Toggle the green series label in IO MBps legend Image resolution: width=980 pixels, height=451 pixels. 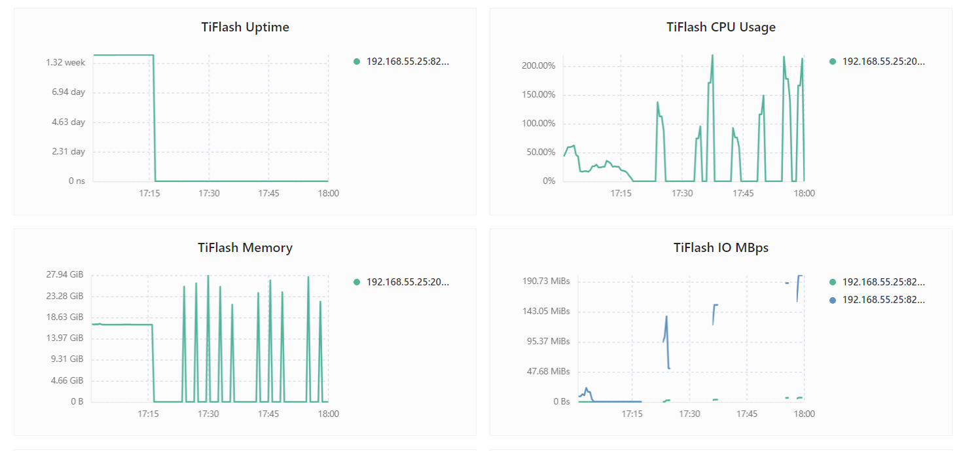click(884, 282)
